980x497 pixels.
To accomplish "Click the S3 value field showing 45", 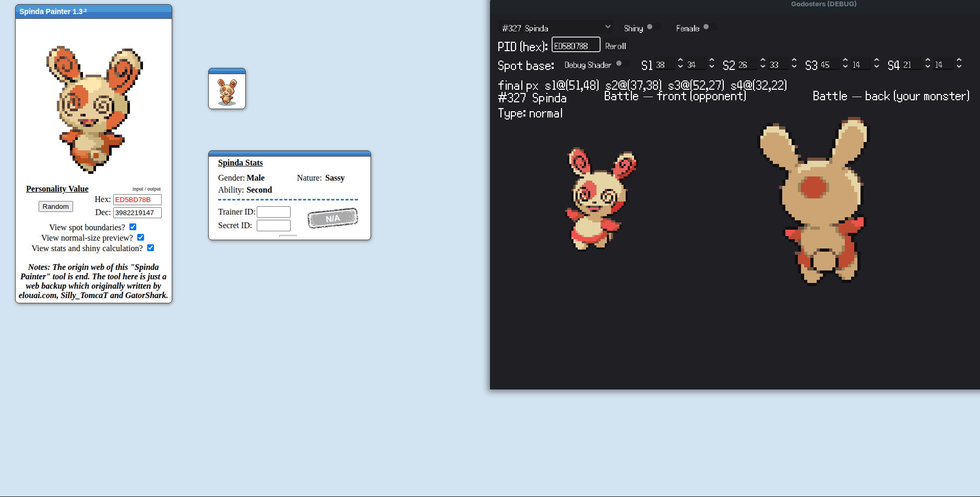I will (x=830, y=65).
